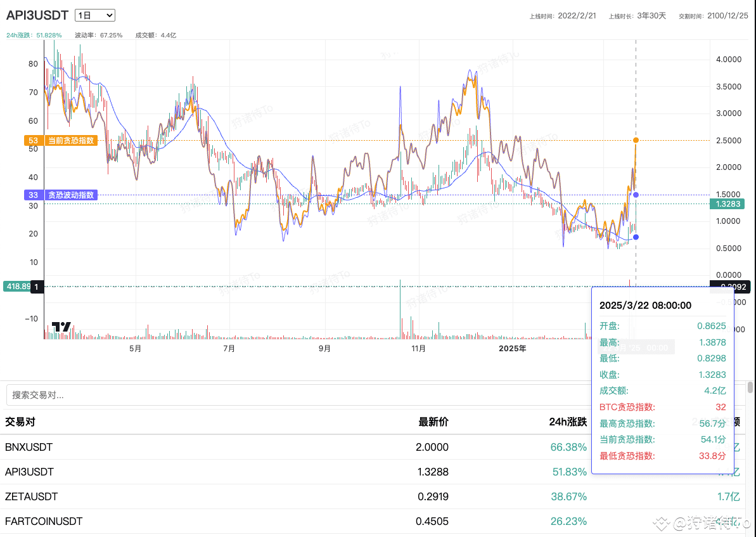This screenshot has height=537, width=756.
Task: Click the 2025年 time axis label
Action: click(x=512, y=348)
